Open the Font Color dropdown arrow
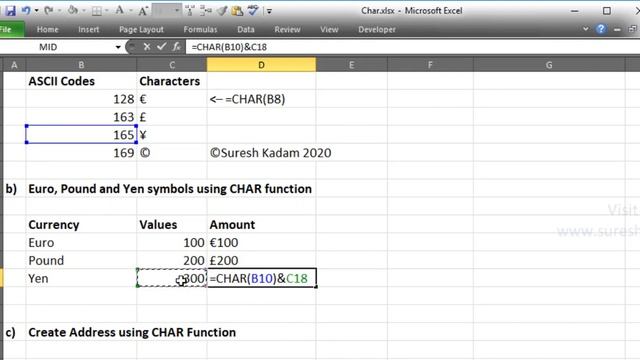Image resolution: width=640 pixels, height=360 pixels. pyautogui.click(x=131, y=11)
